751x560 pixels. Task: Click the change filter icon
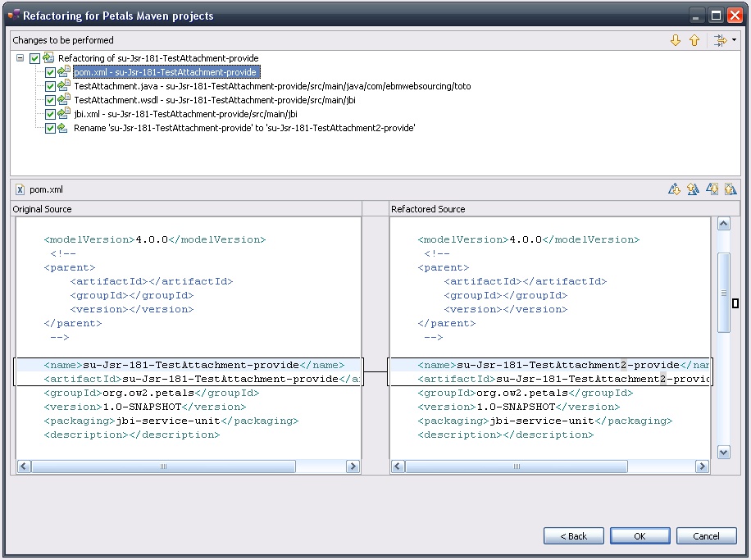point(719,40)
